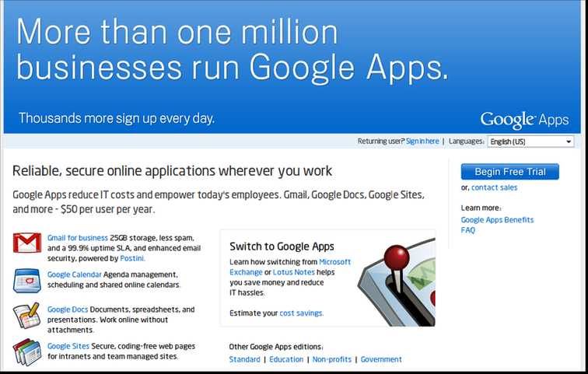Click the 'Switch to Google Apps' heading
Image resolution: width=588 pixels, height=374 pixels.
point(282,246)
